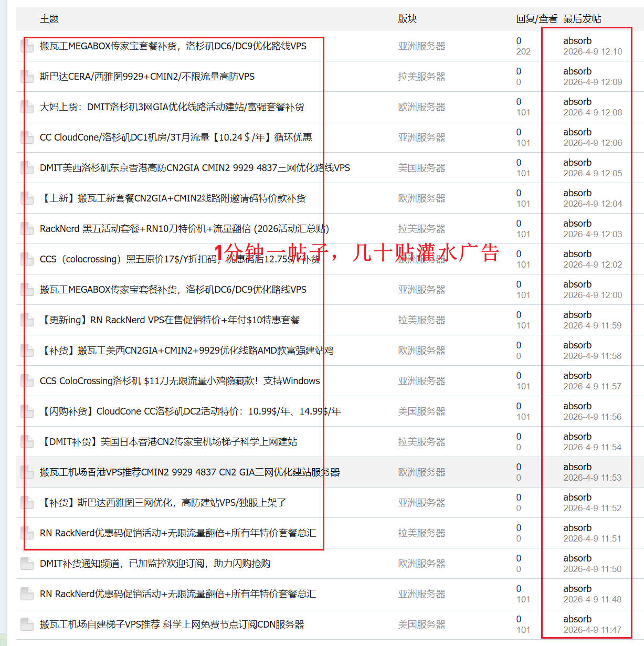Click thread icon next to 【DMIT补货】 thread

pyautogui.click(x=27, y=442)
